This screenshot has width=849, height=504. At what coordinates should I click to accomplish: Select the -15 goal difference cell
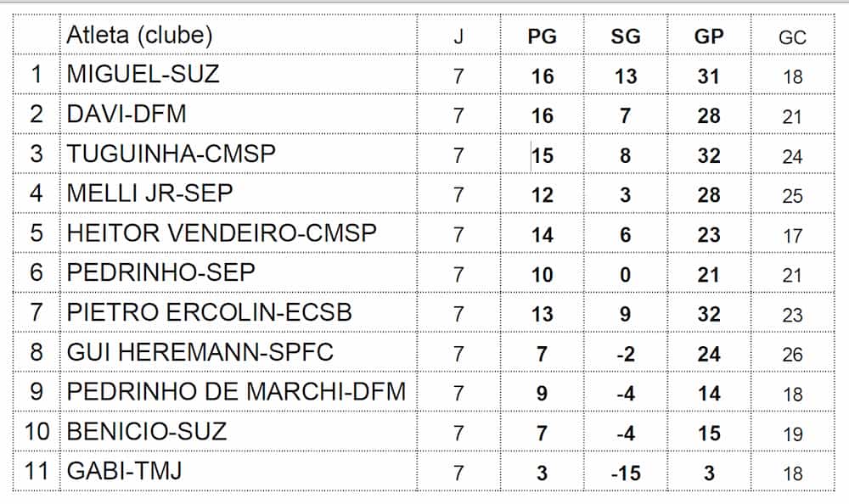click(626, 473)
